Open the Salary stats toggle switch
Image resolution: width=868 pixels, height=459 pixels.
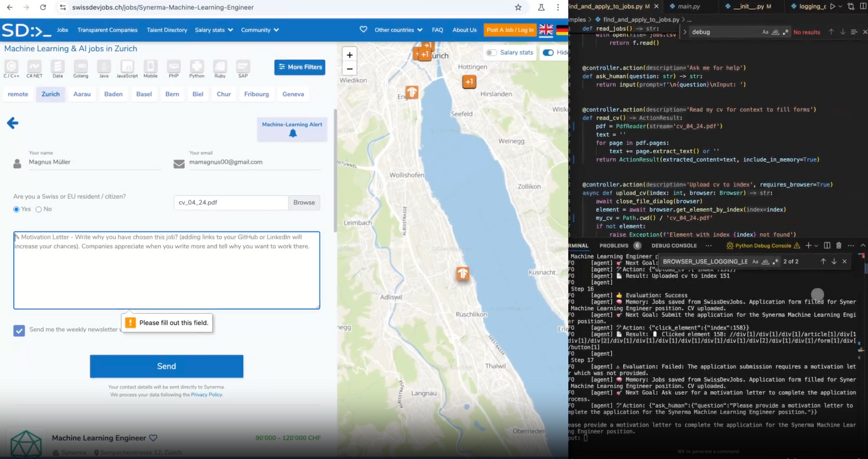(491, 52)
